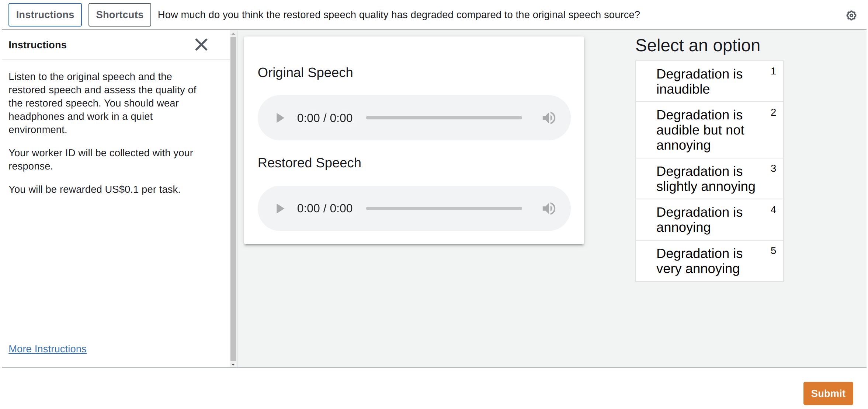Select 'Degradation is inaudible' option
Screen dimensions: 868x409
pyautogui.click(x=709, y=81)
